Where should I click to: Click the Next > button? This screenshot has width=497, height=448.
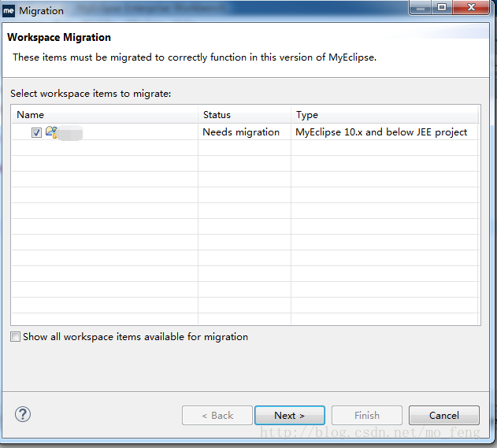pos(290,415)
